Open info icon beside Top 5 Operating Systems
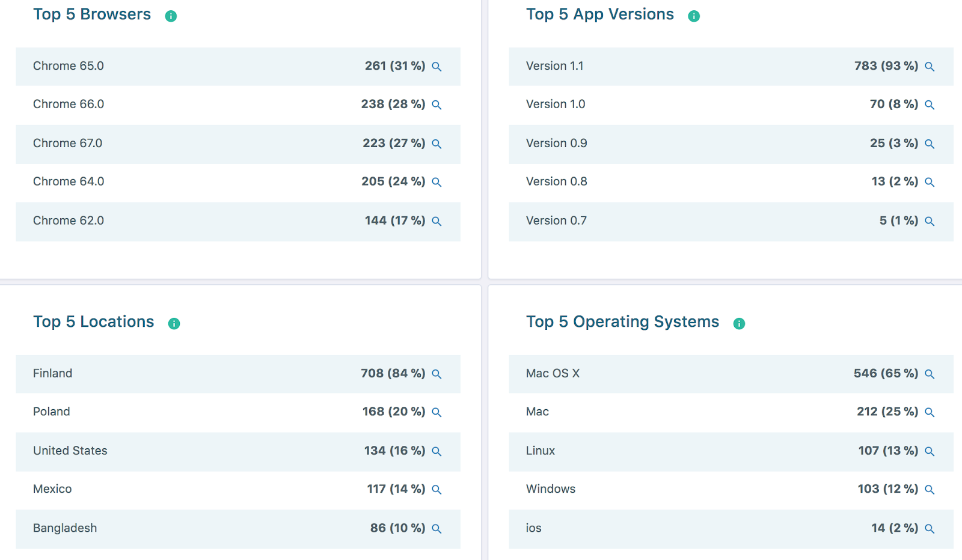 (739, 324)
